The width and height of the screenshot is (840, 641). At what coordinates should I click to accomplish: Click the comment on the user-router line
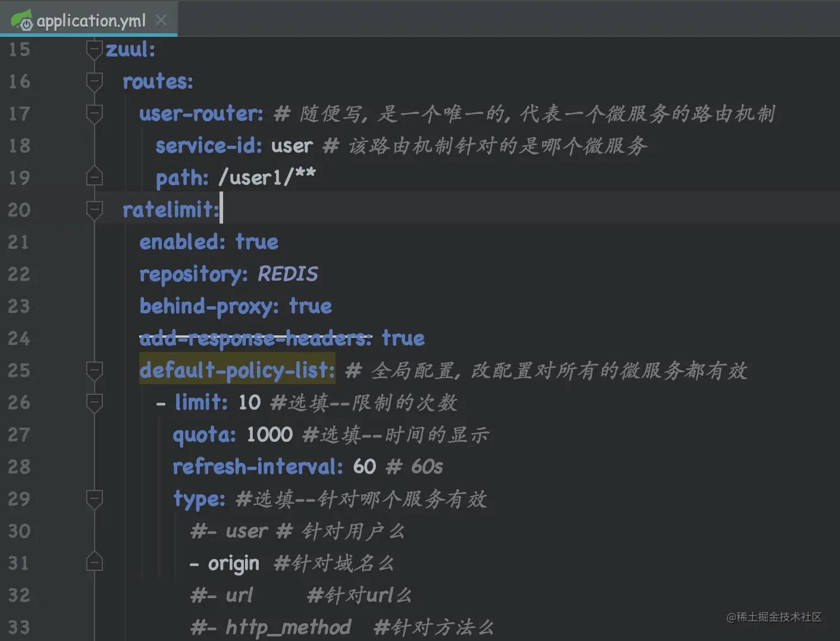click(x=525, y=114)
